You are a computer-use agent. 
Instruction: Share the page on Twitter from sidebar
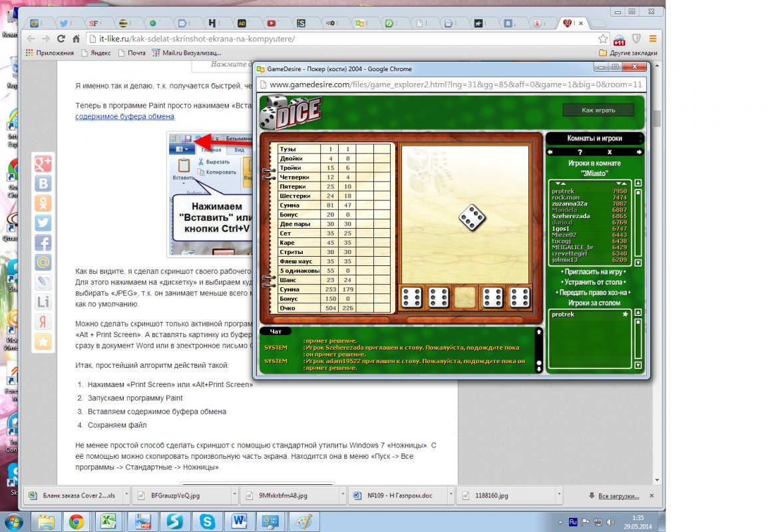click(43, 223)
